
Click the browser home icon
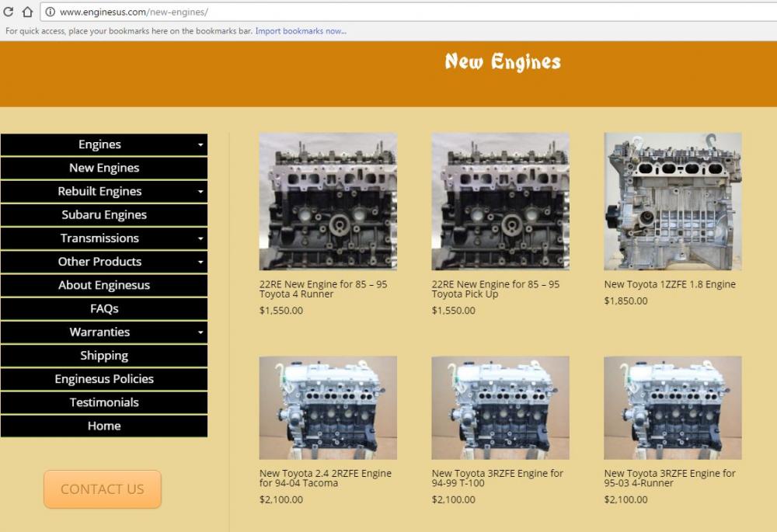27,12
